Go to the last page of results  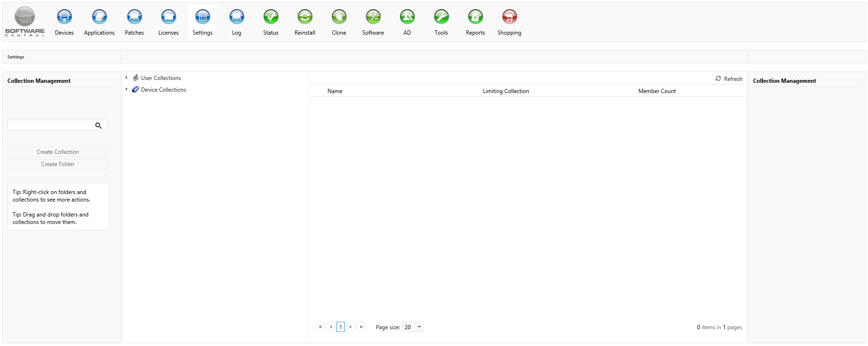point(361,327)
